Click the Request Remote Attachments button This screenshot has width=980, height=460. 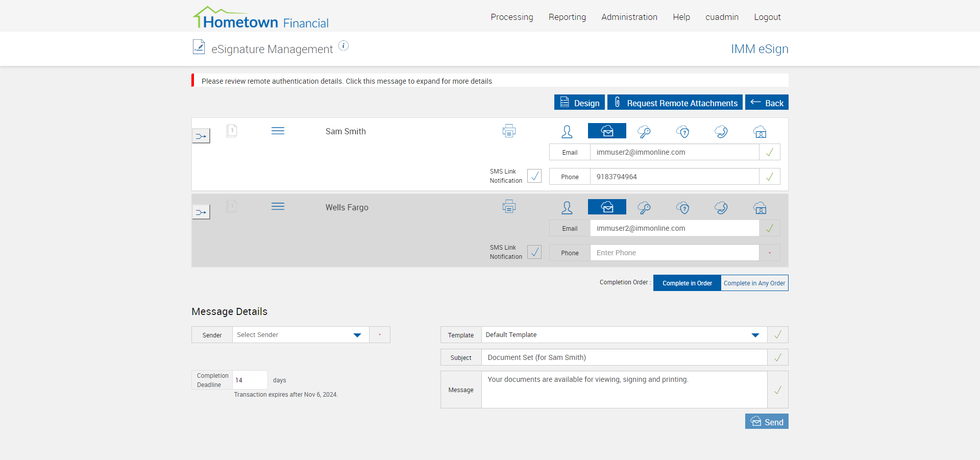tap(675, 103)
